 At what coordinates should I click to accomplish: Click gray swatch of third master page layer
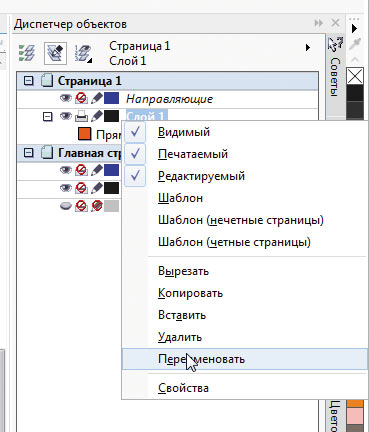[x=111, y=206]
